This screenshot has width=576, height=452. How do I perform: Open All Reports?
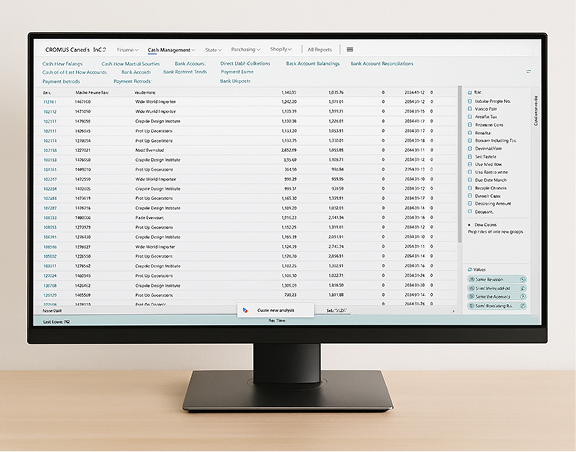pyautogui.click(x=320, y=50)
